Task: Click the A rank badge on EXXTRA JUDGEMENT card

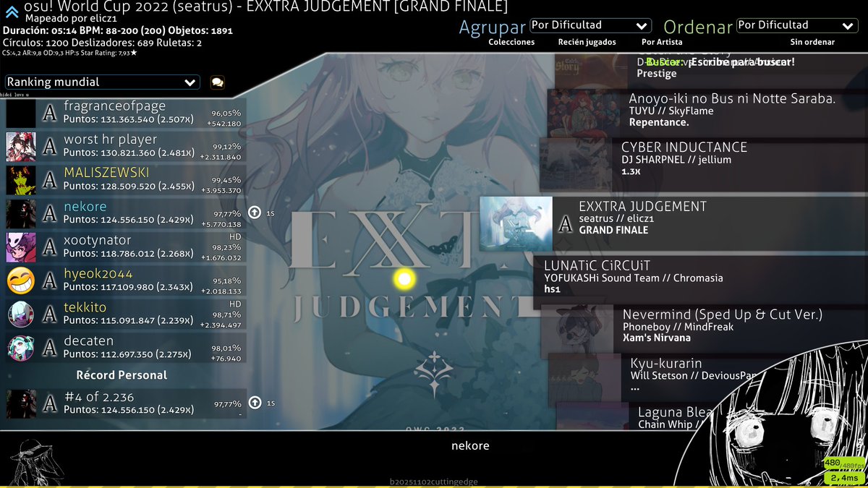Action: click(565, 224)
